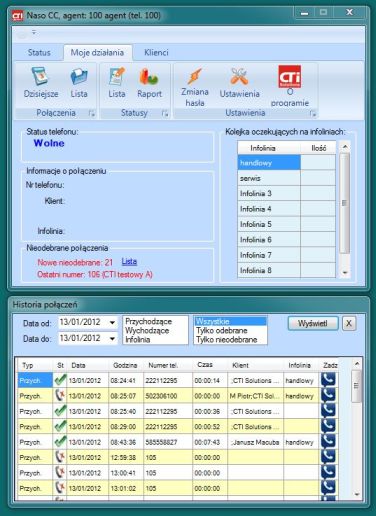Click answered checkmark icon in 08:43:36 row
Image resolution: width=376 pixels, height=516 pixels.
point(60,441)
